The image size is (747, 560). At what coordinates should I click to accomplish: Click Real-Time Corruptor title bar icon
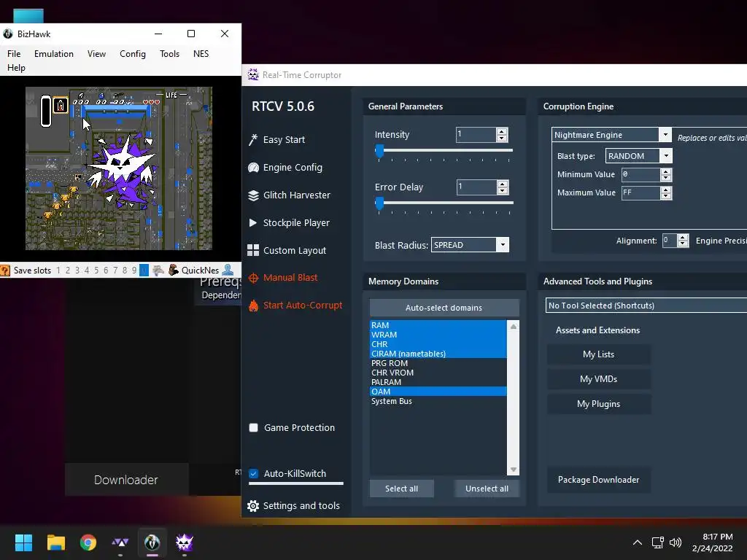tap(252, 75)
